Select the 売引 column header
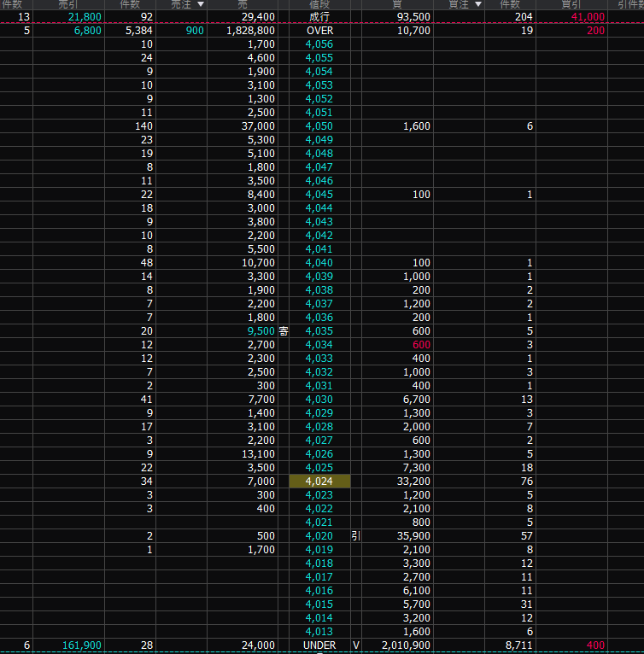Viewport: 644px width, 654px height. (x=68, y=4)
